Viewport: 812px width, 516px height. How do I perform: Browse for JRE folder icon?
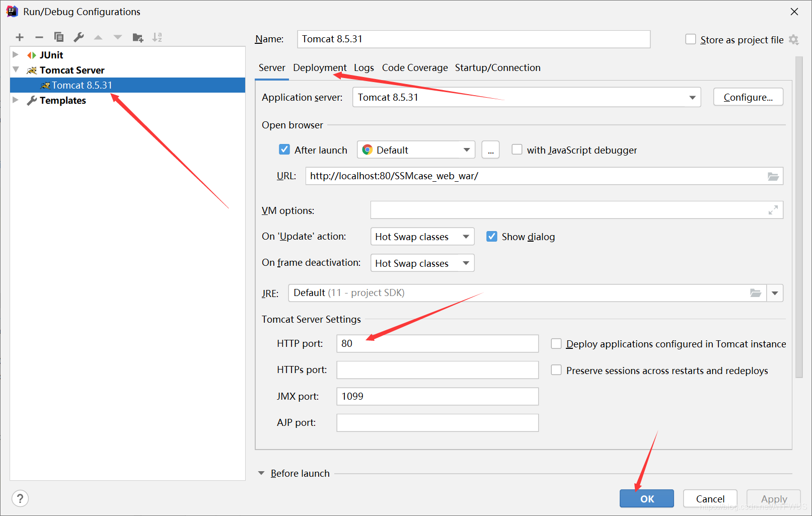tap(756, 293)
